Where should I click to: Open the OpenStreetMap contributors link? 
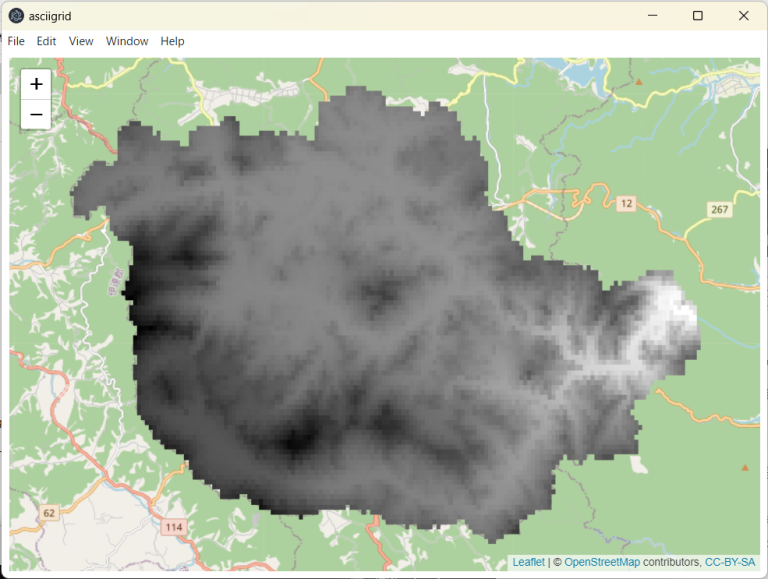coord(602,562)
